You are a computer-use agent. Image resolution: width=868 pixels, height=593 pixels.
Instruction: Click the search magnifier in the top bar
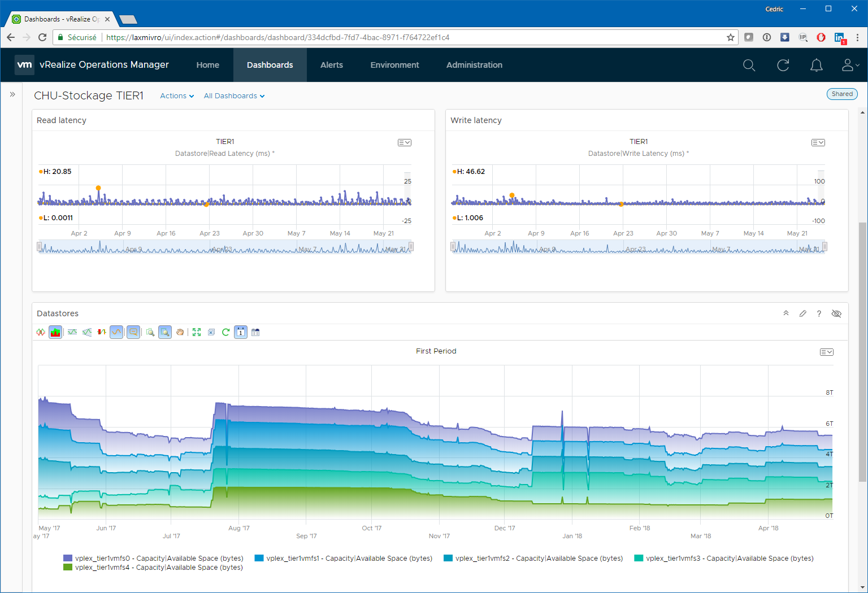[749, 66]
